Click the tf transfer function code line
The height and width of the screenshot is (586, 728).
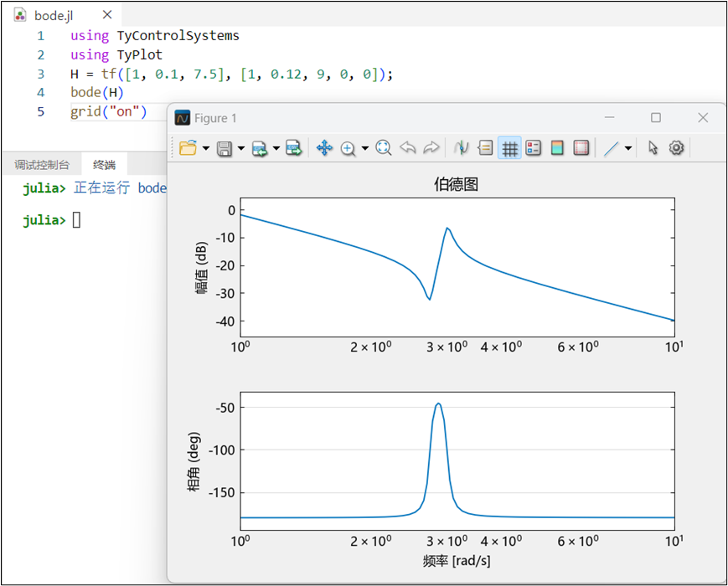(232, 74)
